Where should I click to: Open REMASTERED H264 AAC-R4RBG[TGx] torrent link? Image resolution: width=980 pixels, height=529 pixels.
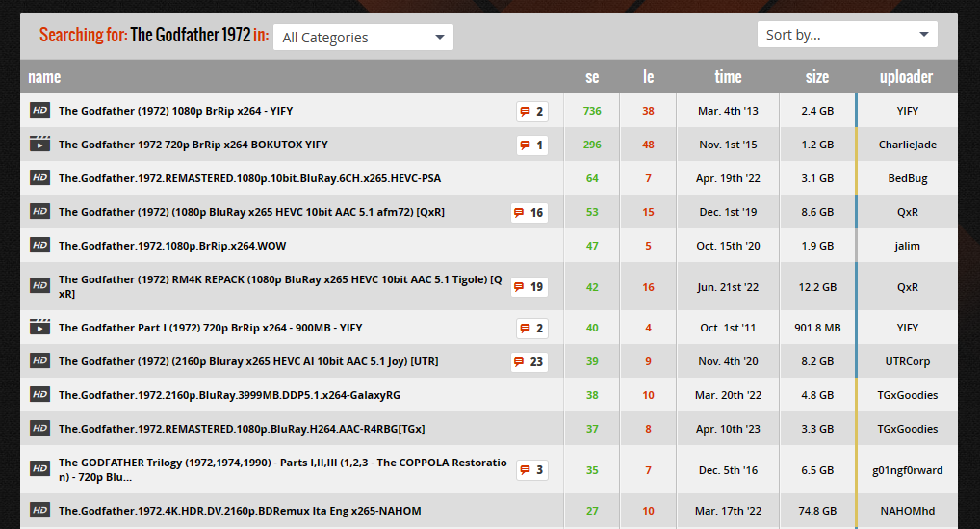(242, 429)
